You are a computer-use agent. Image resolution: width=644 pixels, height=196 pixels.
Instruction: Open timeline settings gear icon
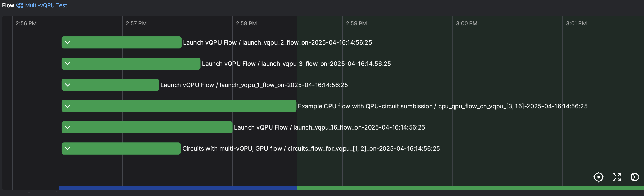[x=634, y=177]
